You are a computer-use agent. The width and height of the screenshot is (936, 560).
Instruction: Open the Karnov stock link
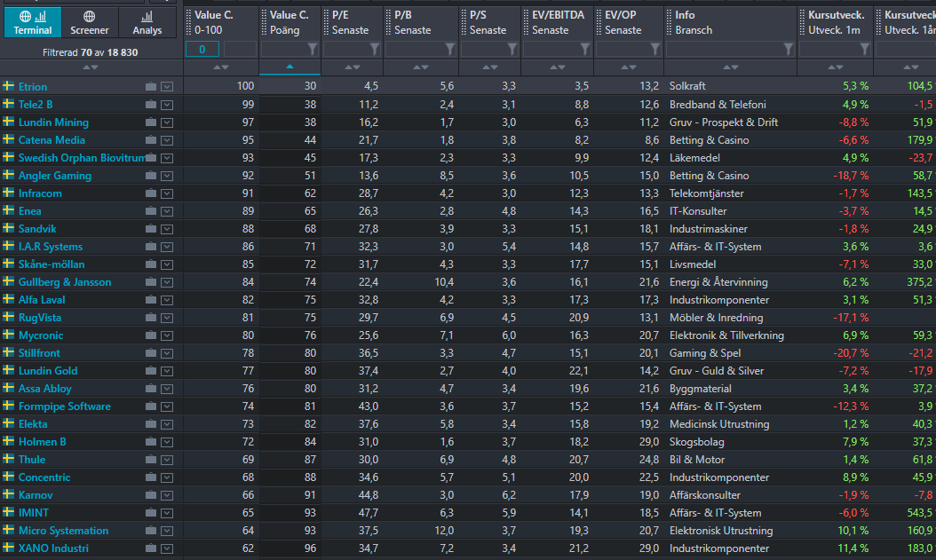[36, 495]
